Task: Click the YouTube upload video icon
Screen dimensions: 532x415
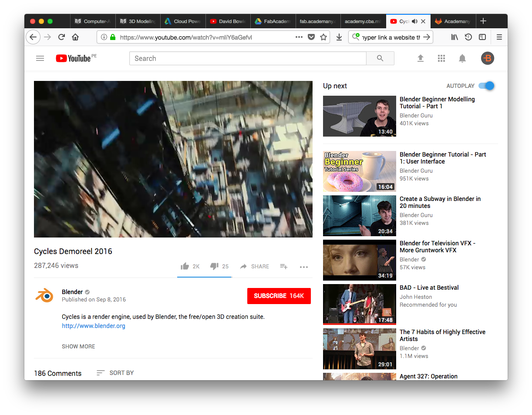Action: [x=421, y=58]
